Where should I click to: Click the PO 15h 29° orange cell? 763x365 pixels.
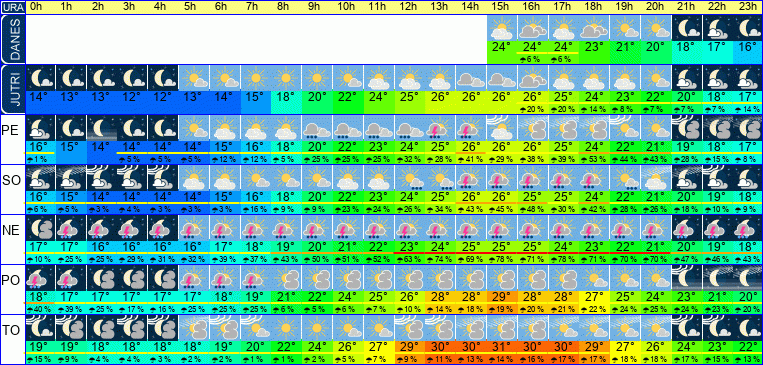tap(502, 296)
